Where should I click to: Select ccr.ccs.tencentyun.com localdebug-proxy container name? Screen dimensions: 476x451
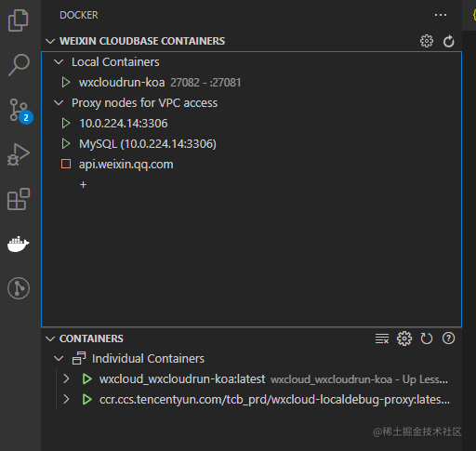point(274,400)
